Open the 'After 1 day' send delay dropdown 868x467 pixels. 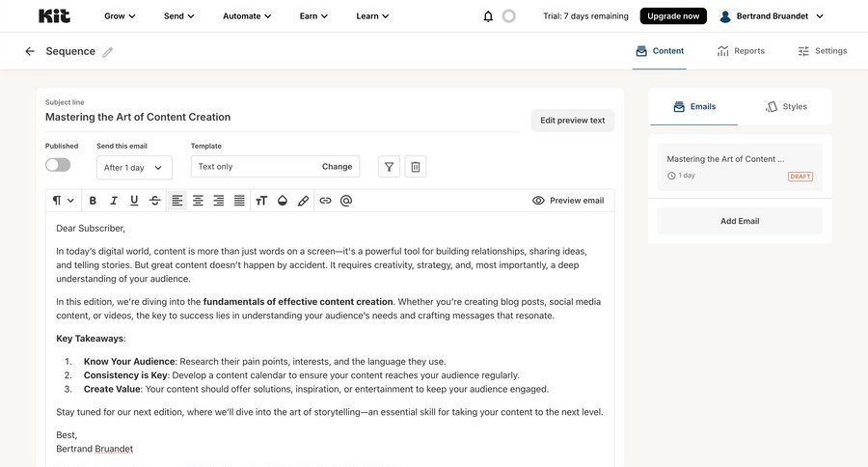(x=134, y=168)
